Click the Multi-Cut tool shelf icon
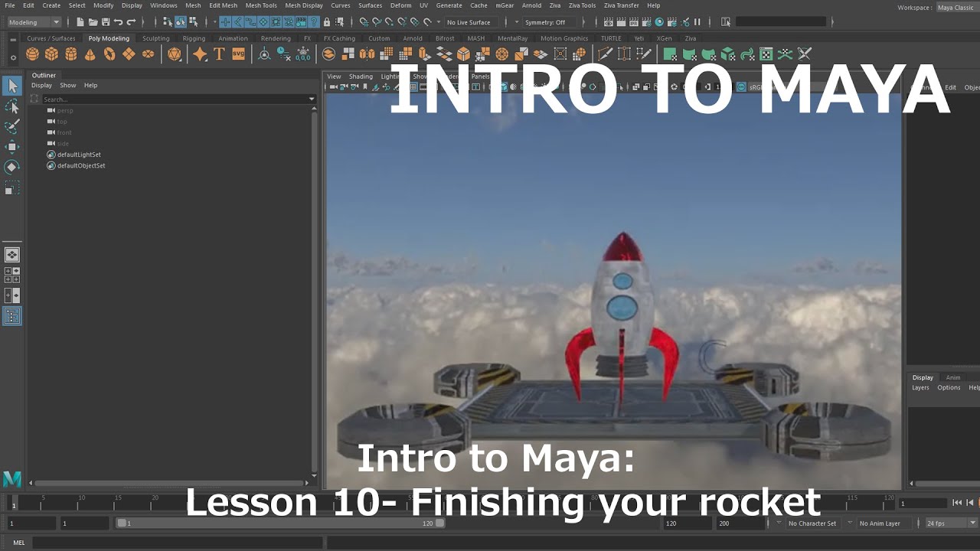 click(x=605, y=54)
